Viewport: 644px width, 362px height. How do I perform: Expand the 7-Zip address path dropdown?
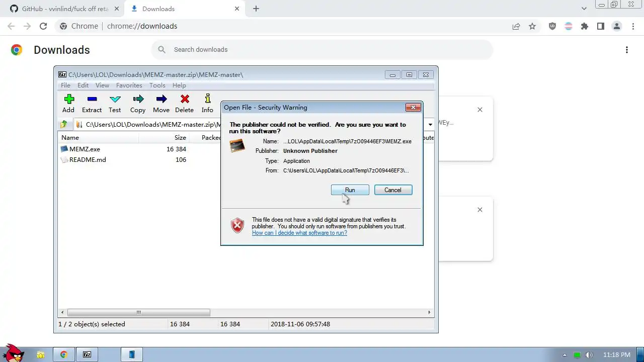[430, 124]
